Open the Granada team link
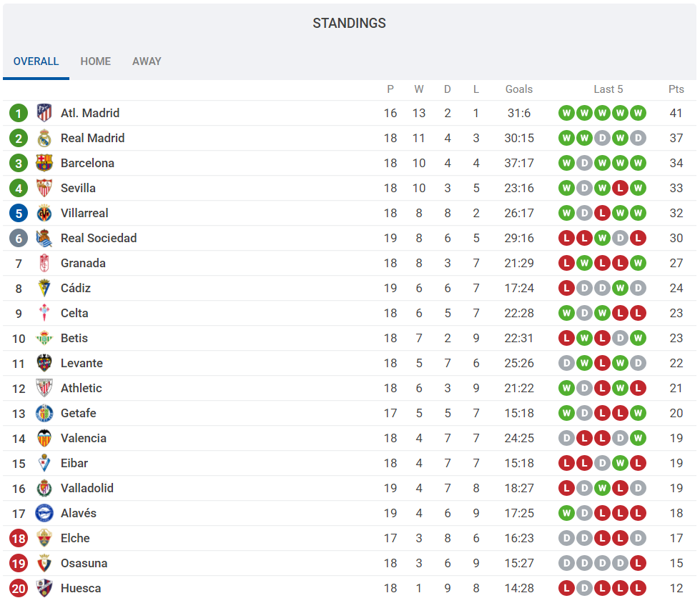Image resolution: width=700 pixels, height=608 pixels. click(x=83, y=263)
